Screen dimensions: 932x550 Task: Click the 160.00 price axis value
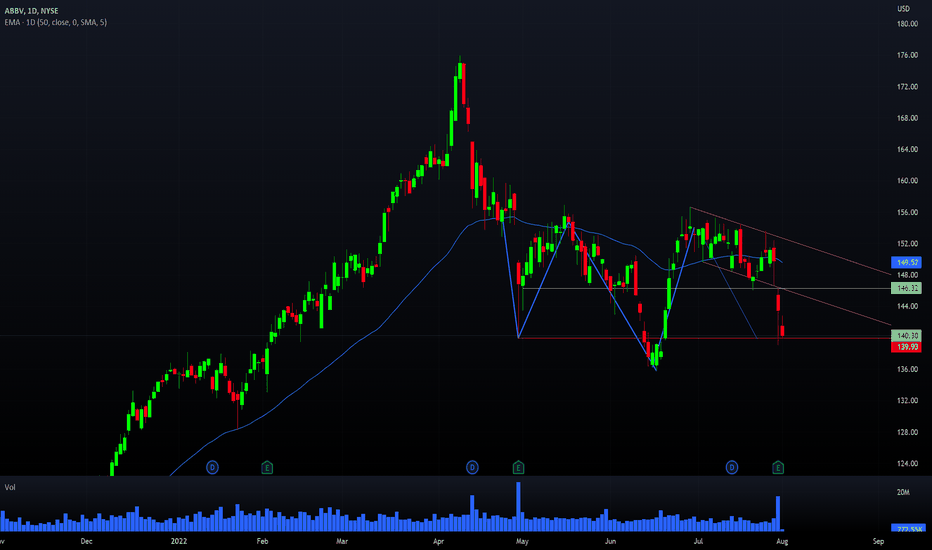pos(907,181)
